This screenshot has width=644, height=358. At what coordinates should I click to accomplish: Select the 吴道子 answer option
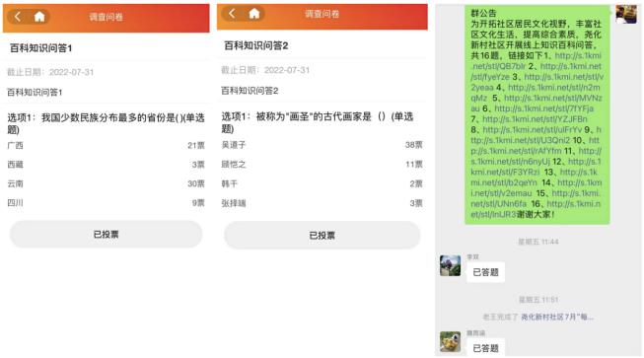pyautogui.click(x=322, y=145)
